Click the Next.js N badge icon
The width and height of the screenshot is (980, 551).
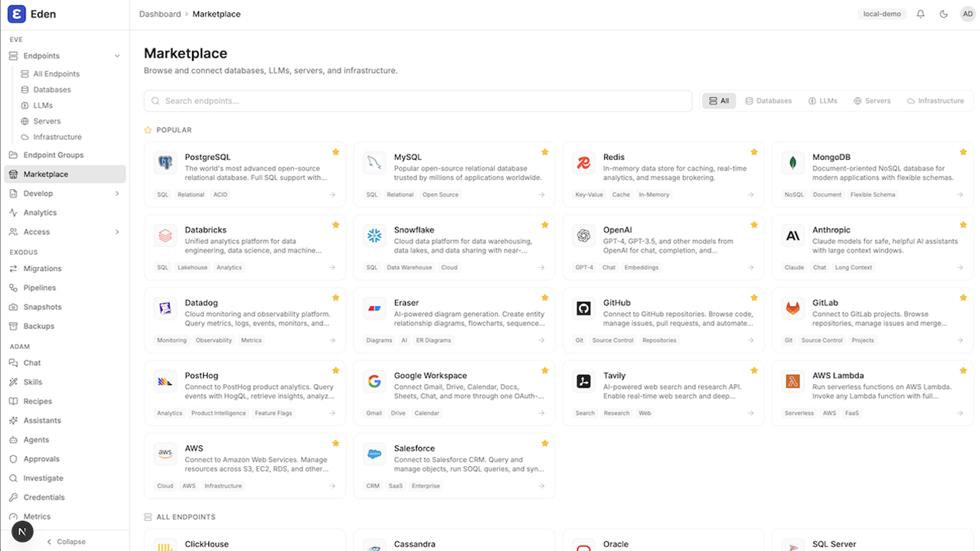22,531
